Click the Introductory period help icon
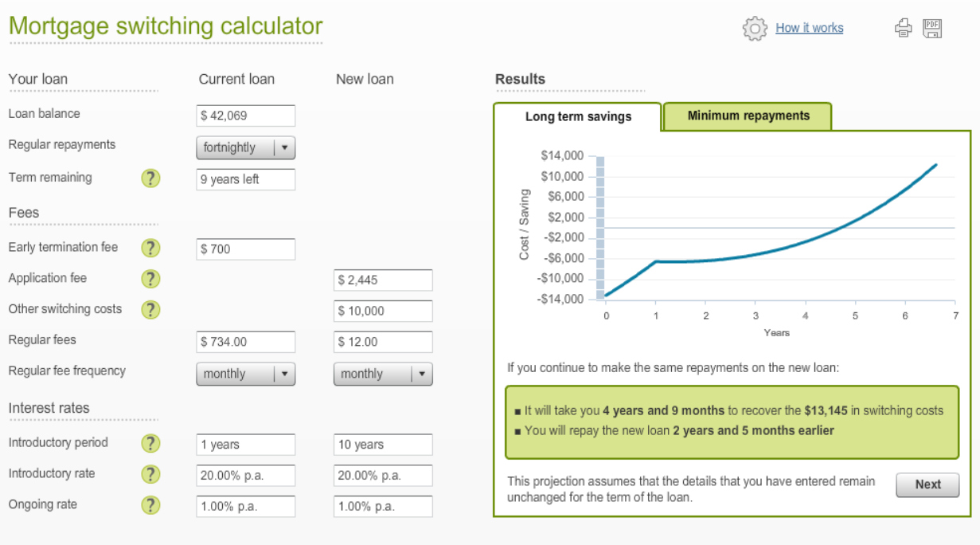980x545 pixels. pyautogui.click(x=150, y=443)
